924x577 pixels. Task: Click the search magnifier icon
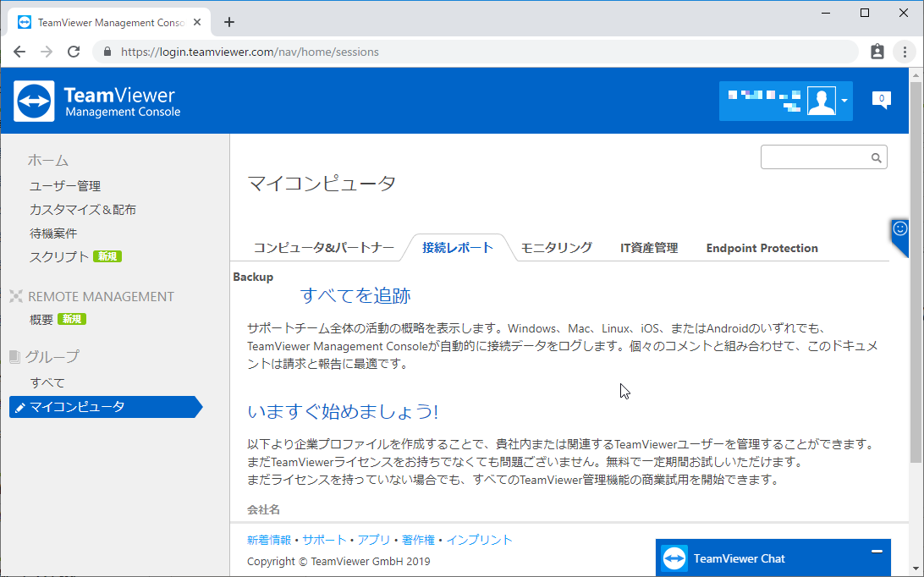[876, 157]
